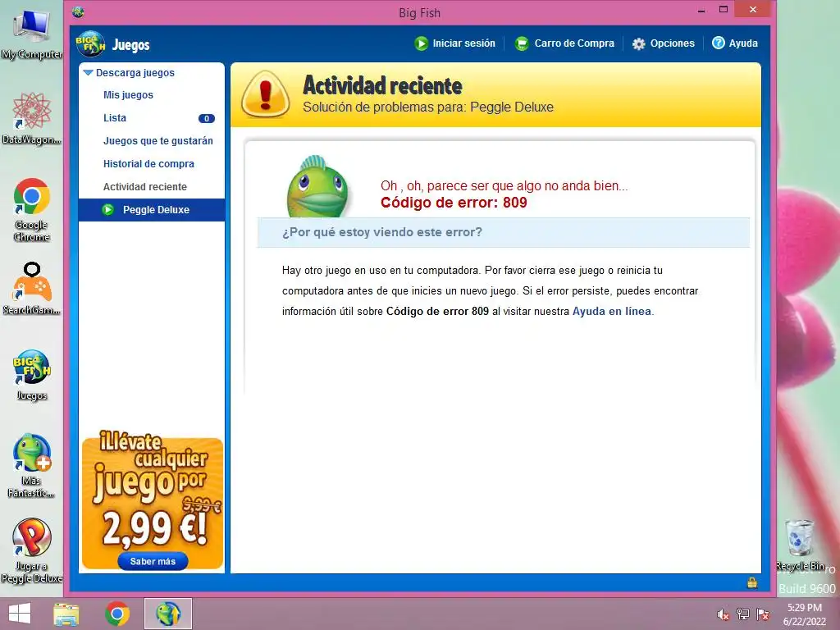
Task: Click the Saber más button
Action: (x=153, y=561)
